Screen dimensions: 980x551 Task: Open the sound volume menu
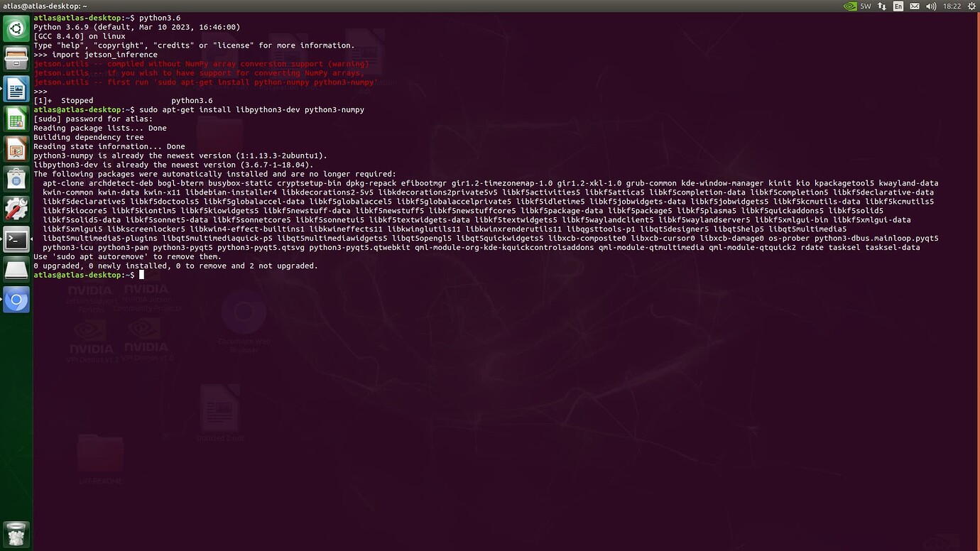click(930, 6)
